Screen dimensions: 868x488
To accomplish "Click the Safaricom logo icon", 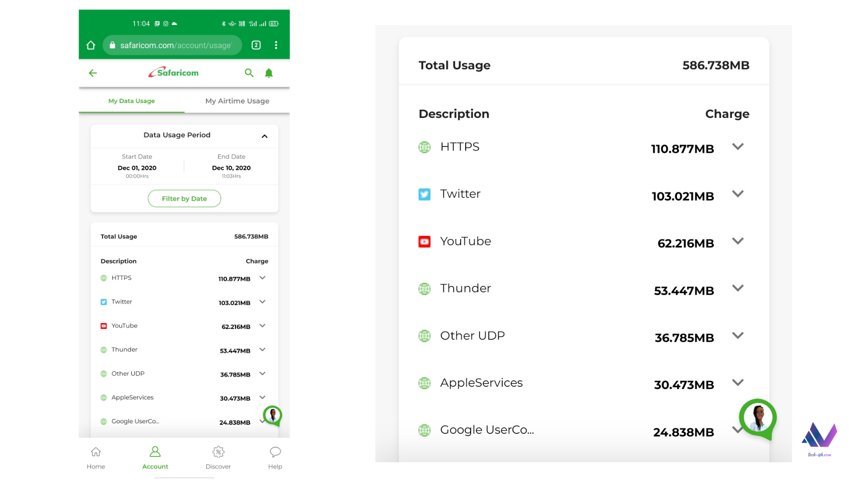I will [172, 73].
